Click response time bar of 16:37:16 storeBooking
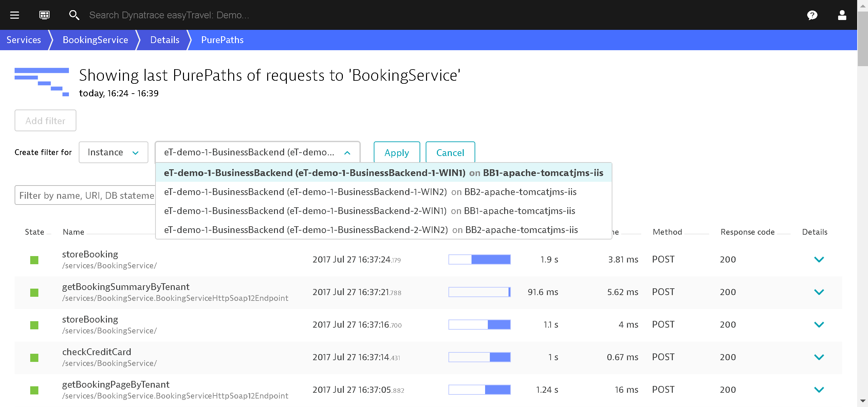 [x=479, y=325]
